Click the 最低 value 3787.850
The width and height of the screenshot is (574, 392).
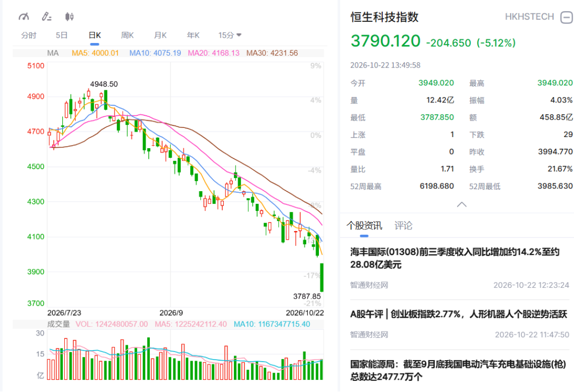(x=437, y=117)
